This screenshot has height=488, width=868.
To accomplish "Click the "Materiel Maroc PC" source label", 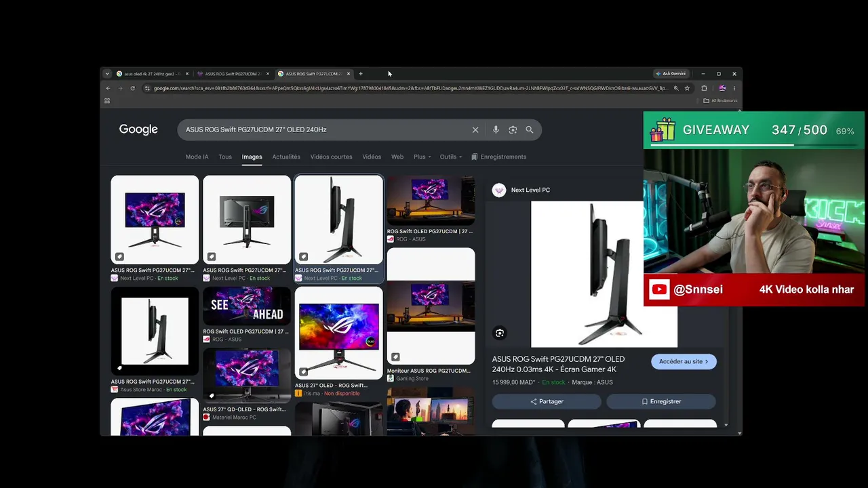I will [234, 417].
